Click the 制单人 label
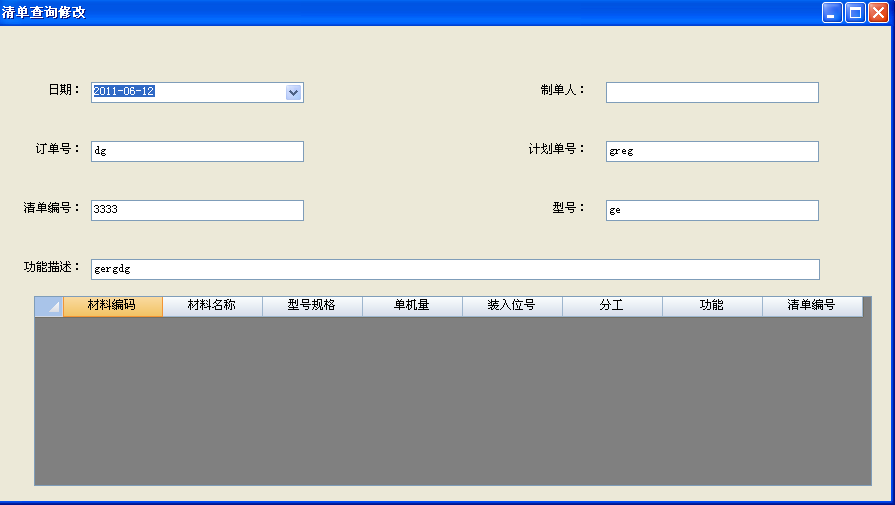Viewport: 895px width, 505px height. click(563, 90)
